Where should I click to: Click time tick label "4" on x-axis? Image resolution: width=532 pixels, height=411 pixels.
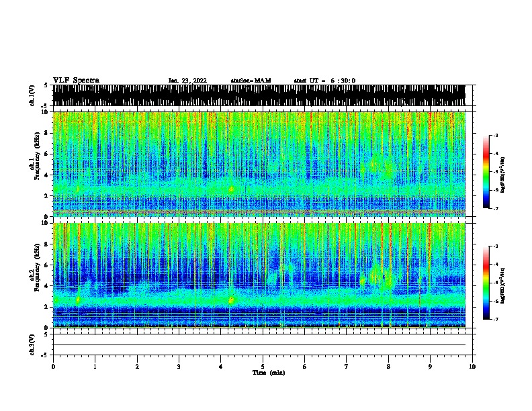tap(221, 367)
